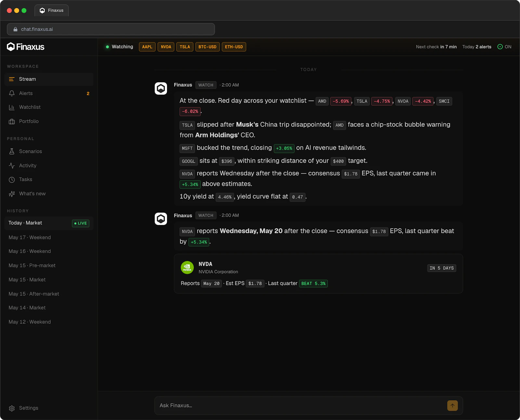Image resolution: width=520 pixels, height=420 pixels.
Task: Focus the Ask Finaxus input field
Action: pyautogui.click(x=301, y=405)
